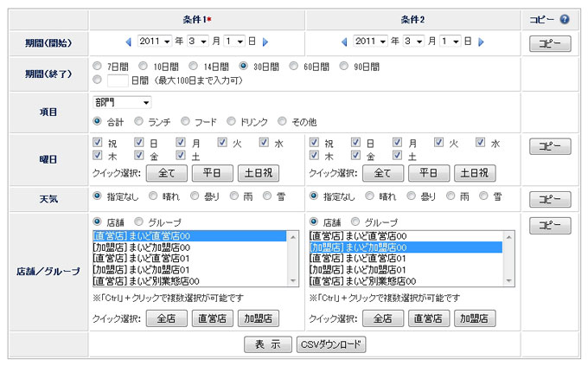Toggle the 金 checkbox in 条件2
This screenshot has height=366, width=588.
(x=355, y=155)
